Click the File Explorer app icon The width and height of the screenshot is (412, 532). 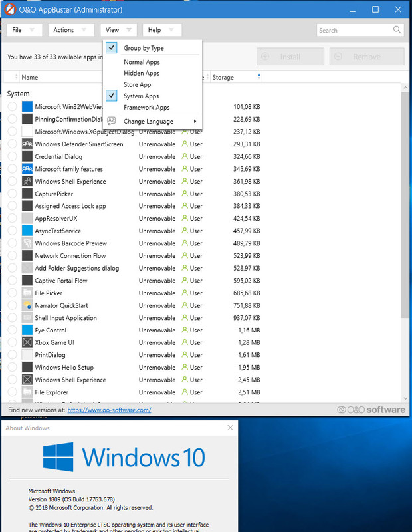[x=27, y=392]
